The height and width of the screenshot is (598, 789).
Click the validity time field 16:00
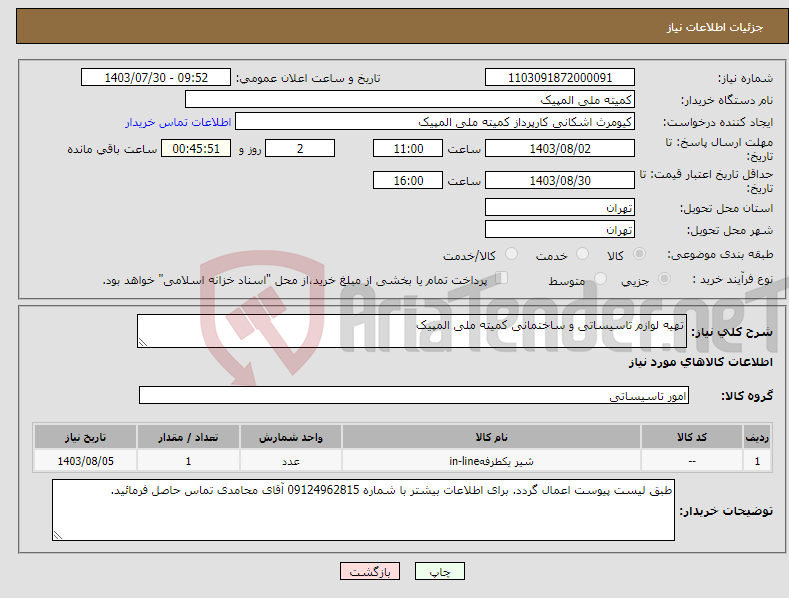(408, 180)
